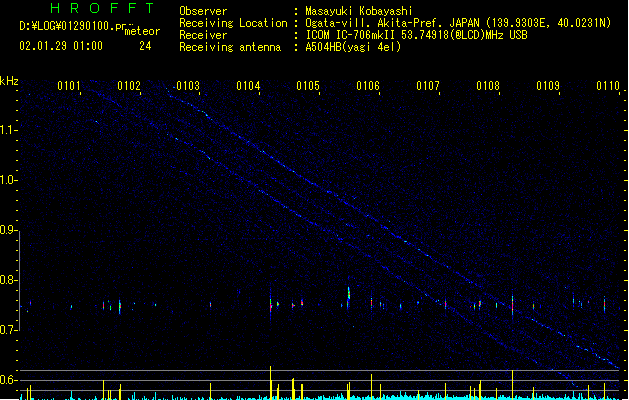Viewport: 629px width, 400px height.
Task: Click the 0107 time marker
Action: click(x=428, y=86)
